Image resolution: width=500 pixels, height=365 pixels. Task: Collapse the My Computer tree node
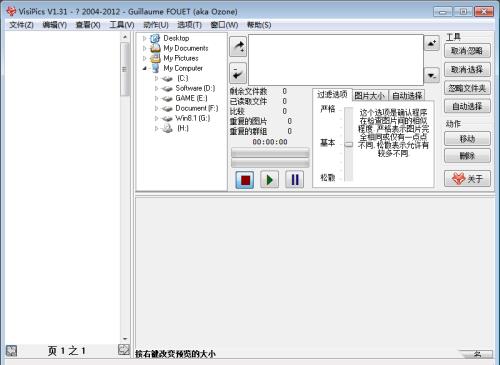[145, 68]
